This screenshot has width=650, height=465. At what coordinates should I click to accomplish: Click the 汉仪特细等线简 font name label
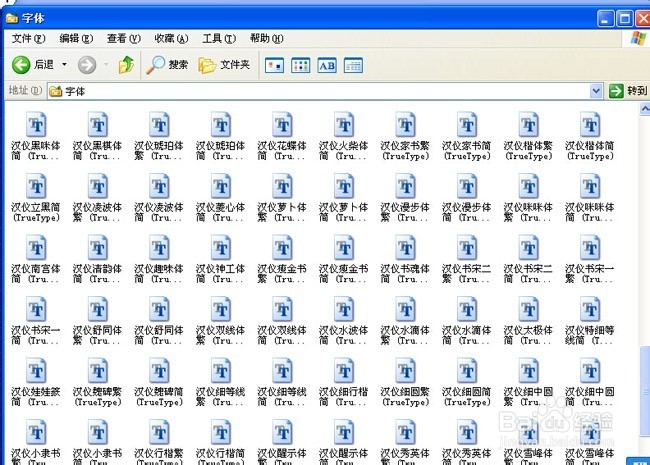590,335
